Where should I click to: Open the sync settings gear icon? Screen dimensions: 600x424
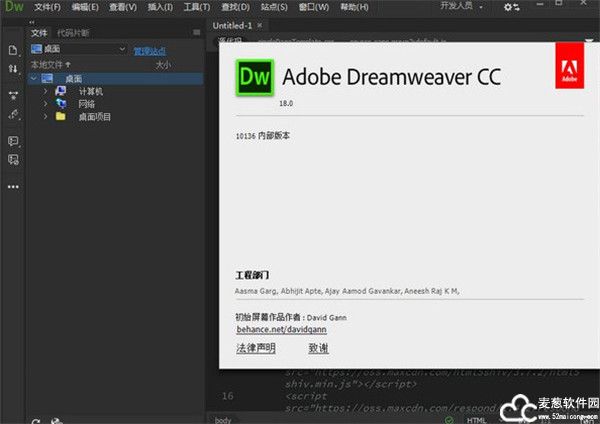click(511, 7)
